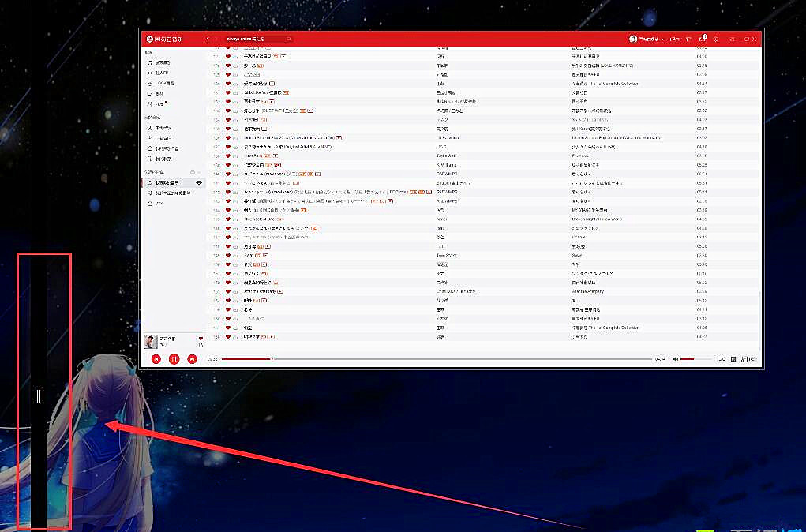Open the play queue list icon
Screen dimensions: 806x532
pos(733,359)
